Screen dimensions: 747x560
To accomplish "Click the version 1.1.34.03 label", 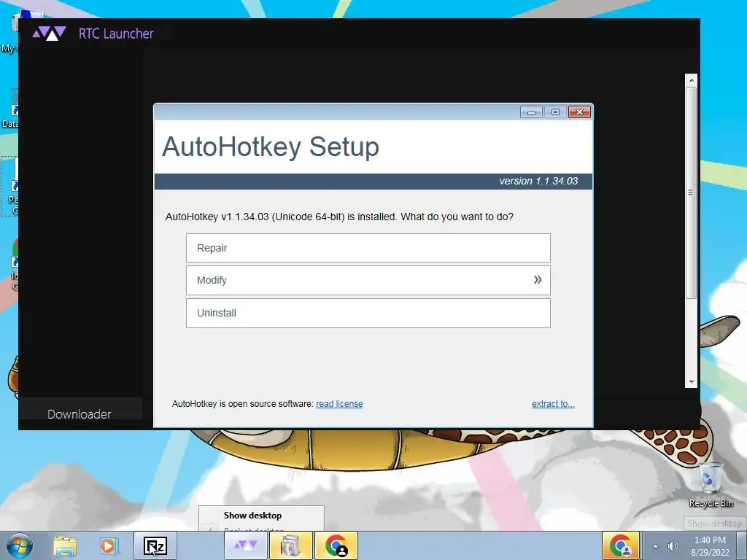I will click(538, 181).
